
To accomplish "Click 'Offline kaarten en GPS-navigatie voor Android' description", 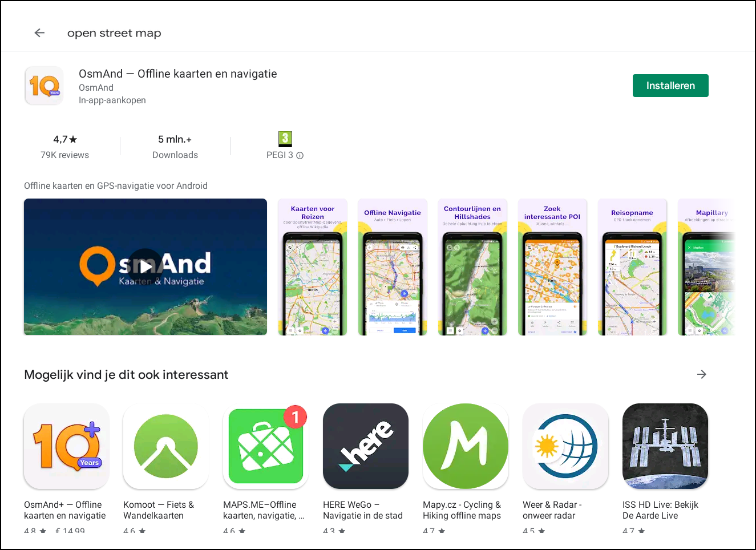I will [116, 186].
